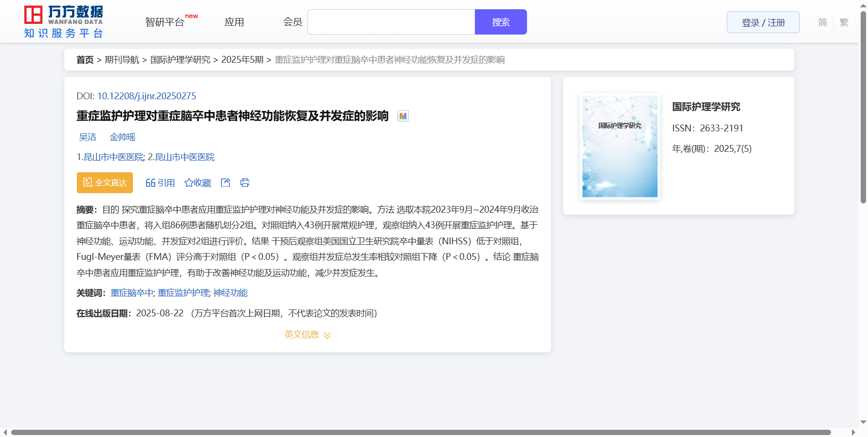Switch to traditional Chinese 繁
Image resolution: width=868 pixels, height=437 pixels.
click(x=844, y=22)
